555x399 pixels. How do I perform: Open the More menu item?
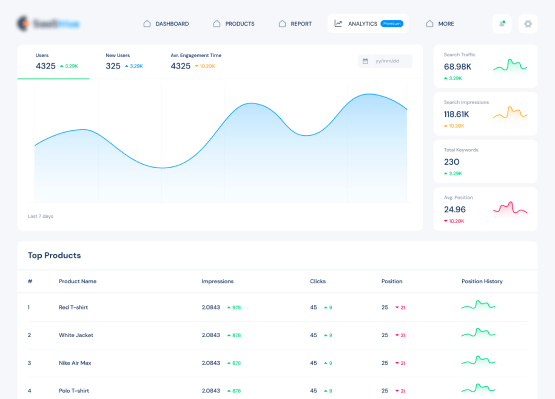coord(440,24)
